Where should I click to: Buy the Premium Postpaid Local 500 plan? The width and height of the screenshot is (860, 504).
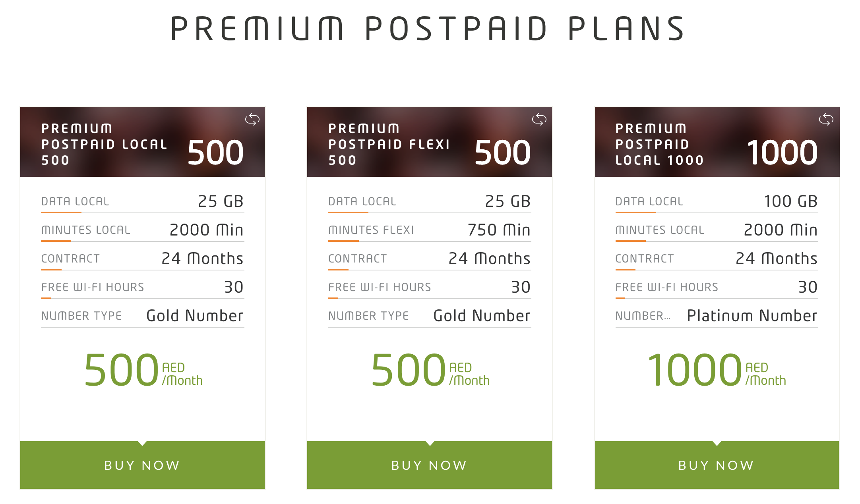point(142,465)
